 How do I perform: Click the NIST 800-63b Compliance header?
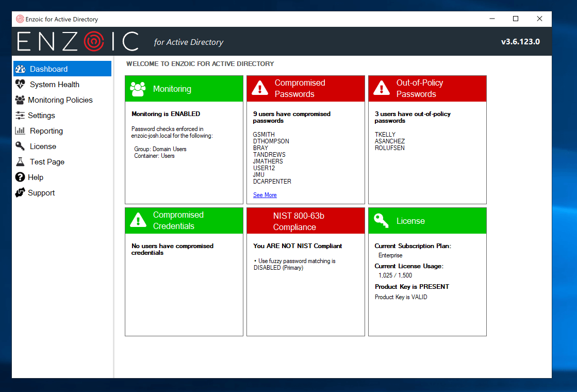click(305, 221)
